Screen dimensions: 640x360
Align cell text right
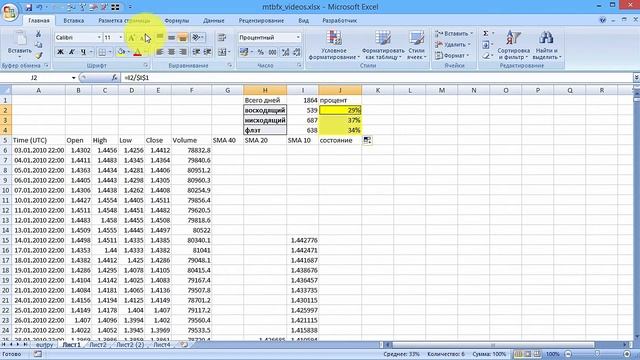pos(183,52)
